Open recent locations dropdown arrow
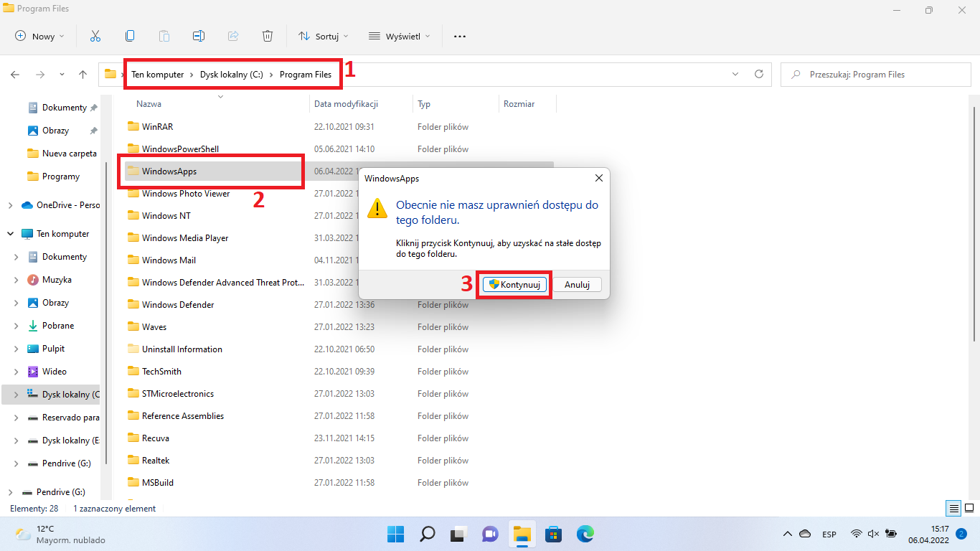Viewport: 980px width, 551px height. 62,74
